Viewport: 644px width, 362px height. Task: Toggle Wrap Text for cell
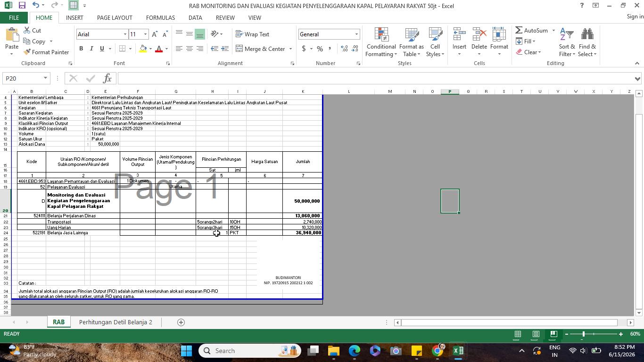pyautogui.click(x=252, y=34)
